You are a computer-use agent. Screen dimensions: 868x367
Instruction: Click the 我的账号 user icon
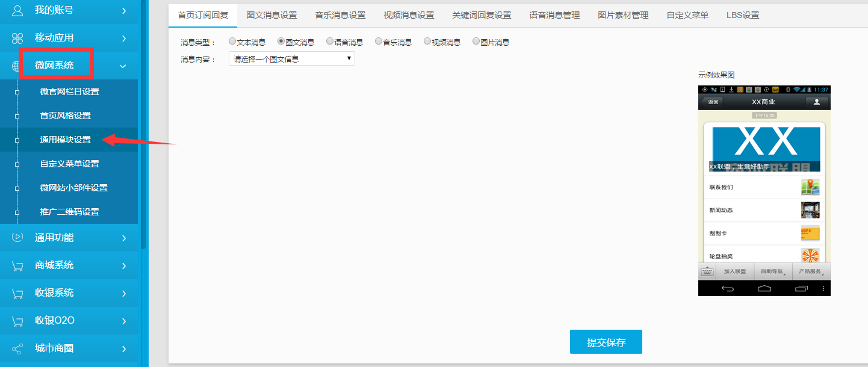(17, 10)
